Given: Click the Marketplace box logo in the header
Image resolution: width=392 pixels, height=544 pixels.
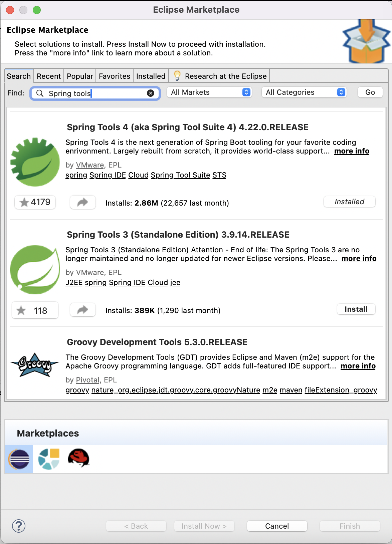Looking at the screenshot, I should point(366,42).
